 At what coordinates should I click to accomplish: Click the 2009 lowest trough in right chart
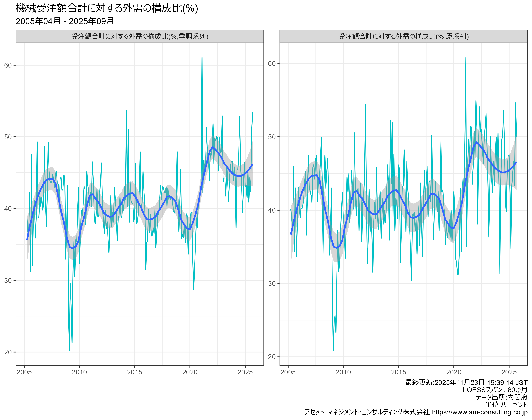[333, 350]
